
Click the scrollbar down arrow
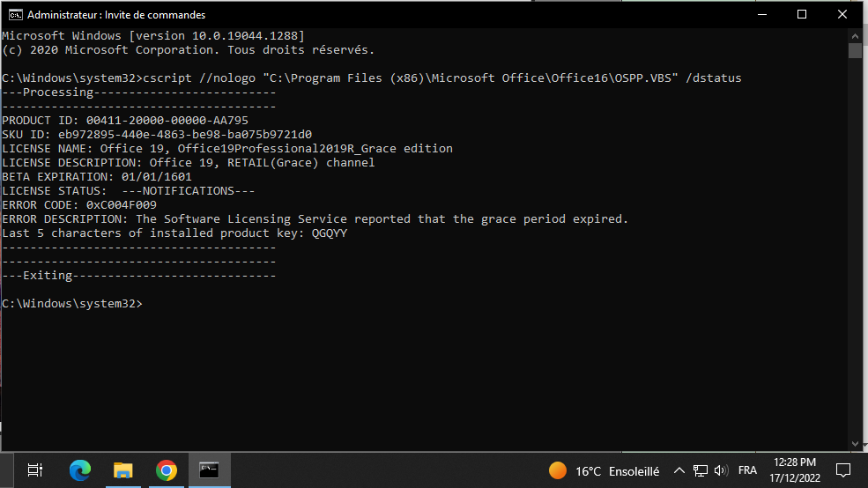pos(856,444)
